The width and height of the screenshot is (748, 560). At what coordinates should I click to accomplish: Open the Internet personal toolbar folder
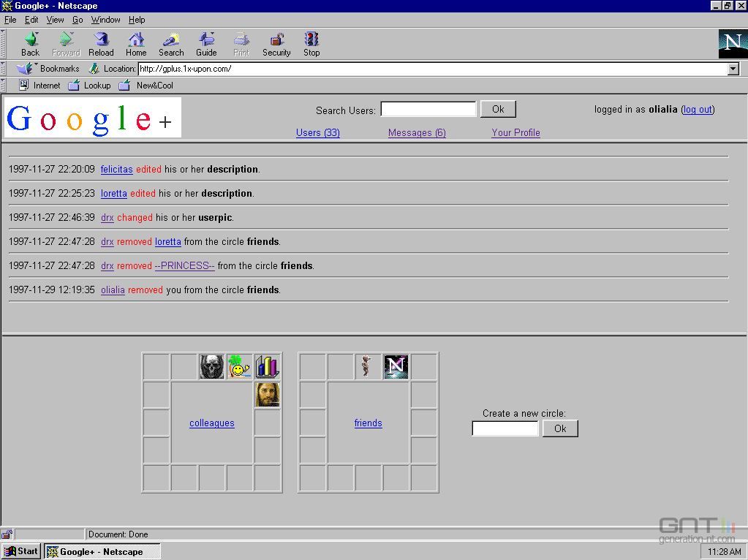pyautogui.click(x=39, y=86)
